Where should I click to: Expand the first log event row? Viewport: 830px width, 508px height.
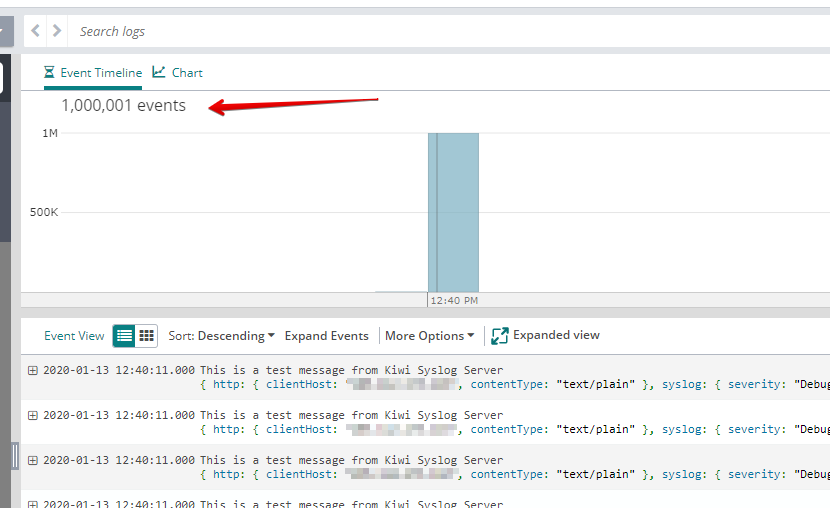tap(33, 370)
